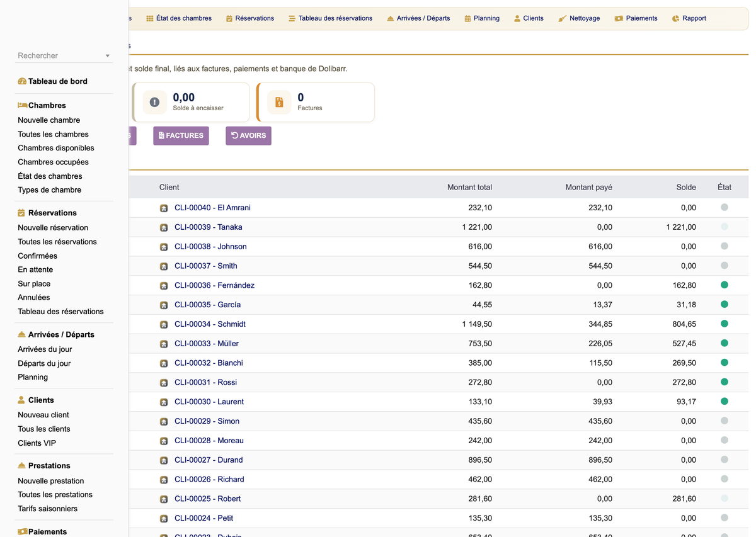Click the green status dot in Bianchi row
The image size is (756, 537).
click(x=724, y=363)
